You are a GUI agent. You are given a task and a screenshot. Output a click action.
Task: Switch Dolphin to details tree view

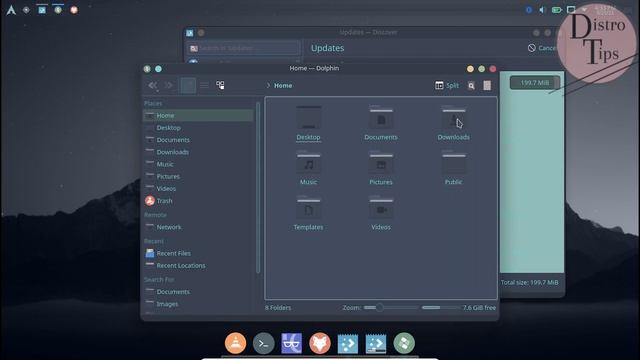click(220, 85)
